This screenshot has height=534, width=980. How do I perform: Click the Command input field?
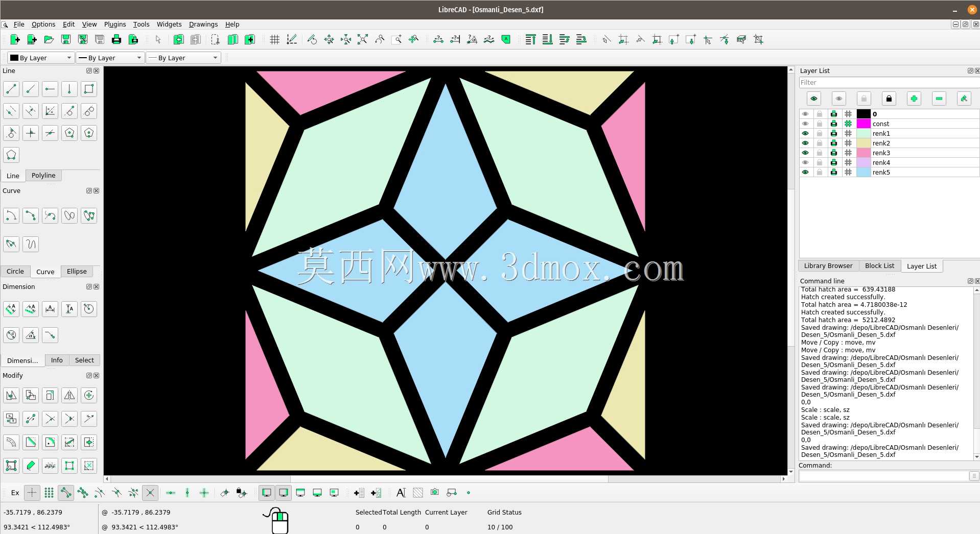[884, 476]
